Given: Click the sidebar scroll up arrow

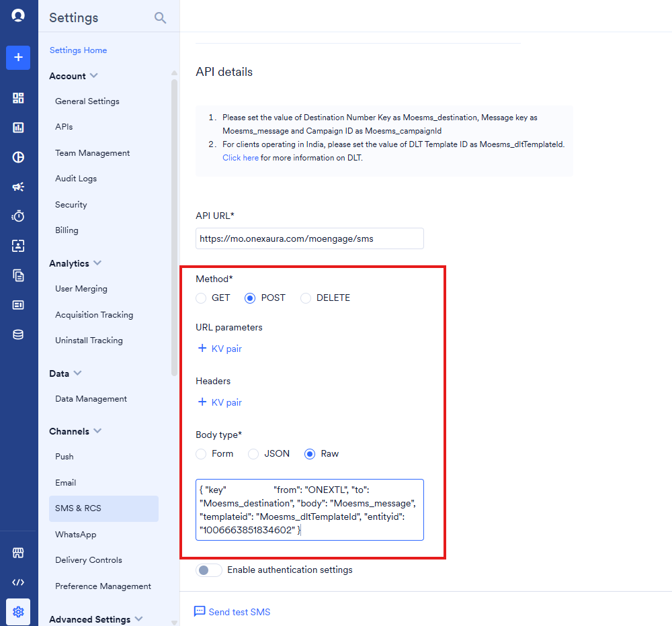Looking at the screenshot, I should [x=174, y=73].
